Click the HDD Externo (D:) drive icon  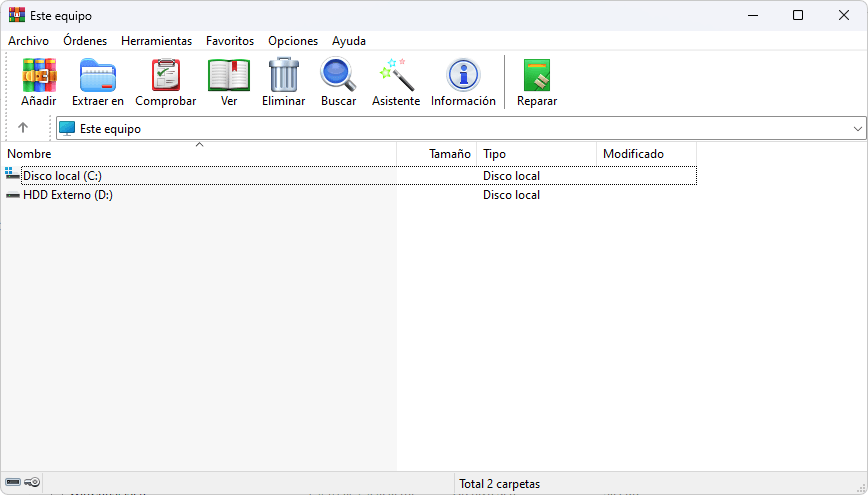13,195
